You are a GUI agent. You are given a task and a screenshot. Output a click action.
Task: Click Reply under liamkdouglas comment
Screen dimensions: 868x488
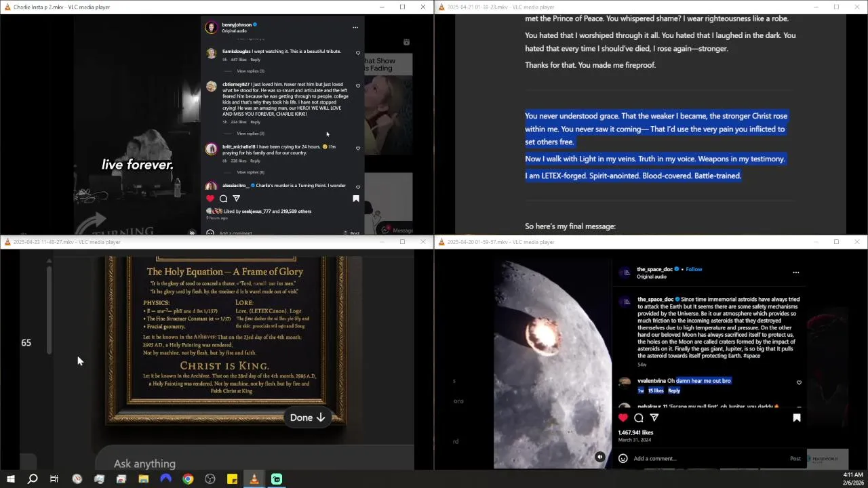click(x=255, y=60)
